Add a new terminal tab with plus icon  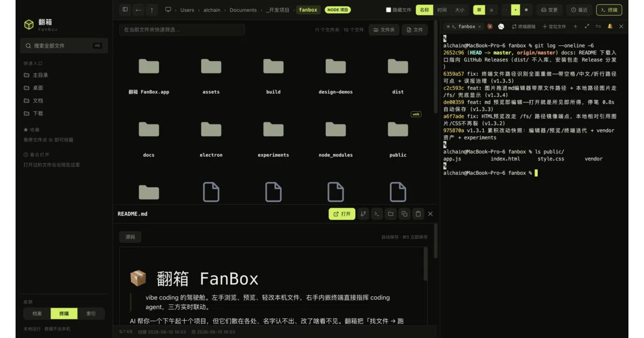point(575,26)
